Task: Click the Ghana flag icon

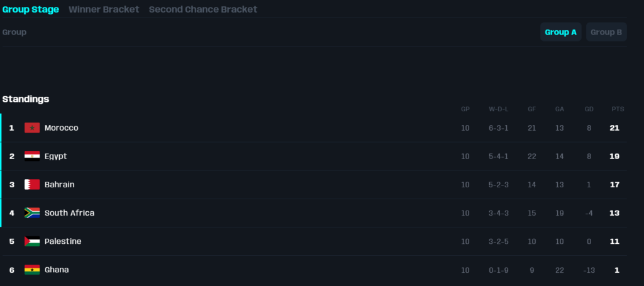Action: [x=32, y=270]
